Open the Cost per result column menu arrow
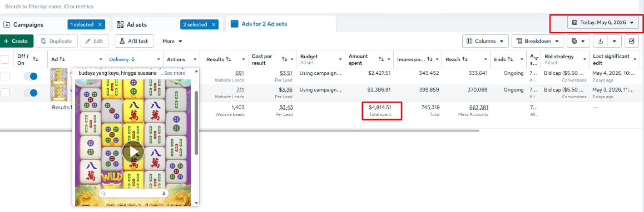This screenshot has width=644, height=212. 291,59
